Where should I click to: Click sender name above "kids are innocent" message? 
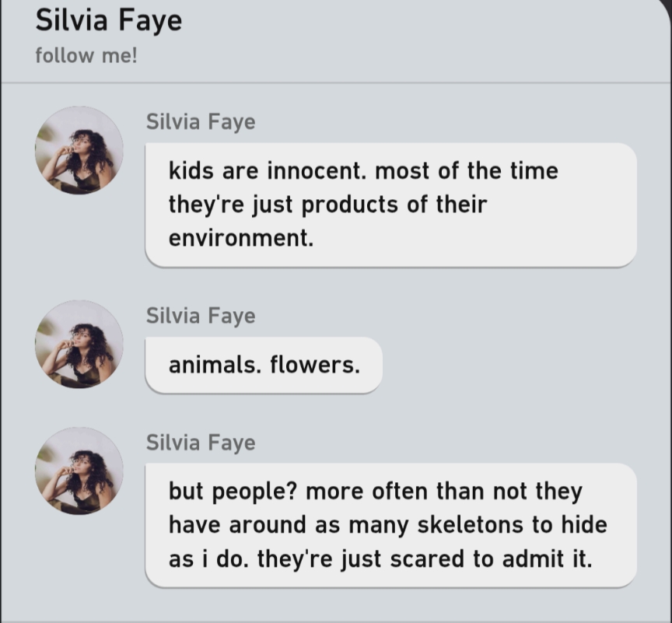pos(201,122)
